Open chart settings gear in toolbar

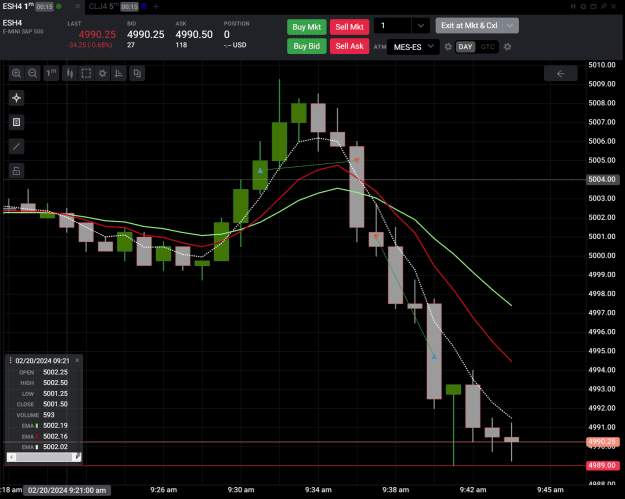click(102, 73)
